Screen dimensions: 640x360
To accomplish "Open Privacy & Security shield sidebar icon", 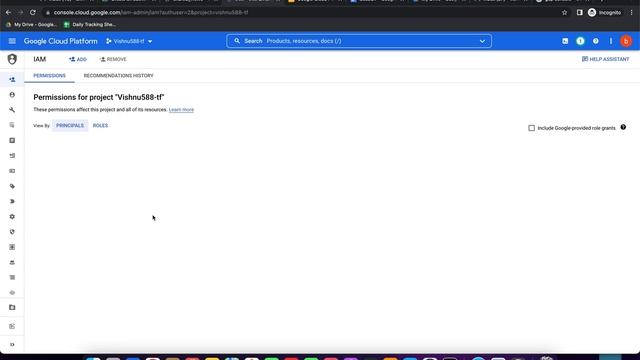I will (12, 232).
